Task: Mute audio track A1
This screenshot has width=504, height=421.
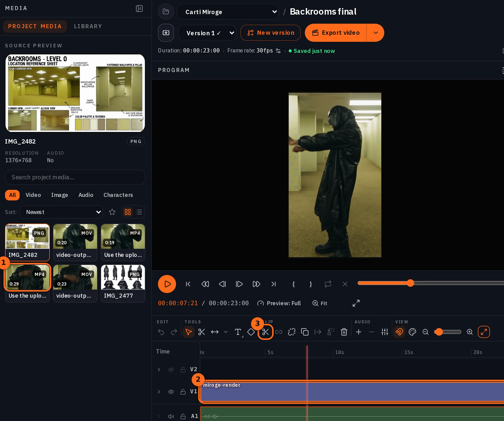Action: pyautogui.click(x=171, y=416)
